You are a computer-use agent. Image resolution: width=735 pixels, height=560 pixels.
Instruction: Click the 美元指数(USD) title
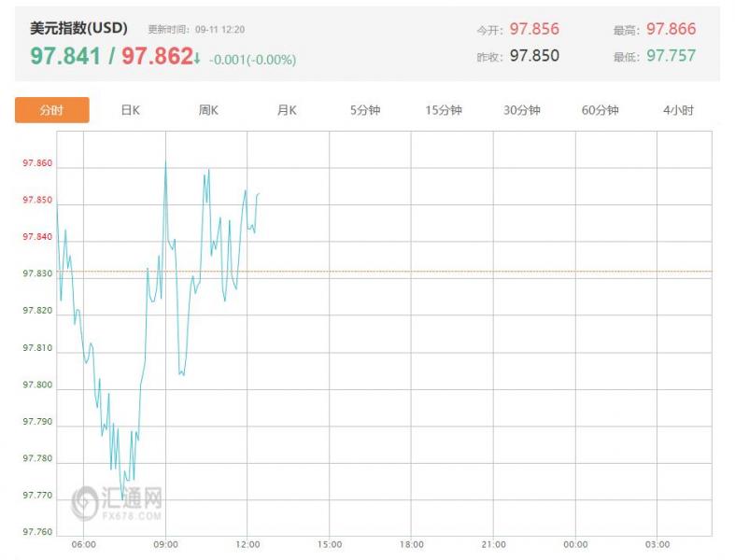78,28
